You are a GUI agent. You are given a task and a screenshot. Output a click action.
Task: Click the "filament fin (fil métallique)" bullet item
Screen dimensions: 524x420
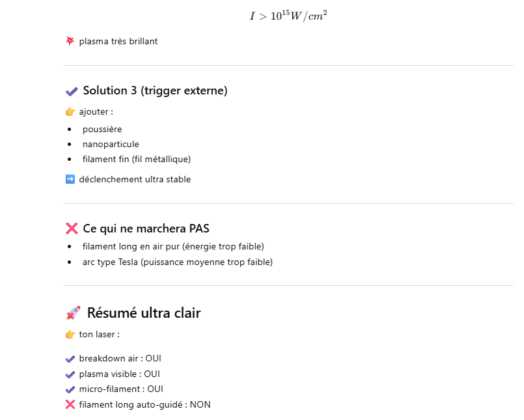coord(137,159)
